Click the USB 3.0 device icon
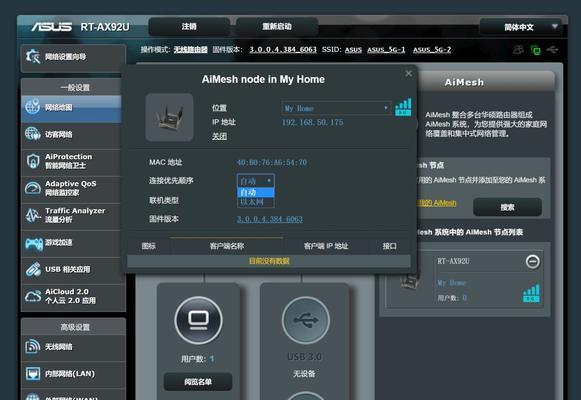This screenshot has width=581, height=400. (305, 320)
